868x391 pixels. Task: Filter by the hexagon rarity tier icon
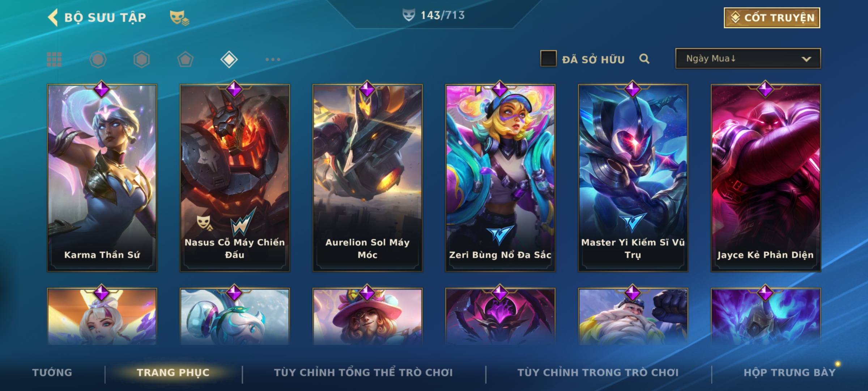[141, 59]
